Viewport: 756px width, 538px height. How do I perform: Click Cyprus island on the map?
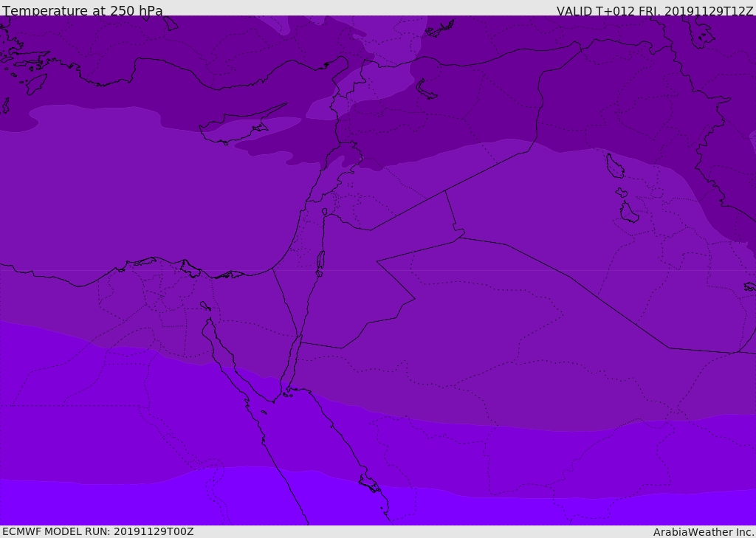click(x=237, y=127)
